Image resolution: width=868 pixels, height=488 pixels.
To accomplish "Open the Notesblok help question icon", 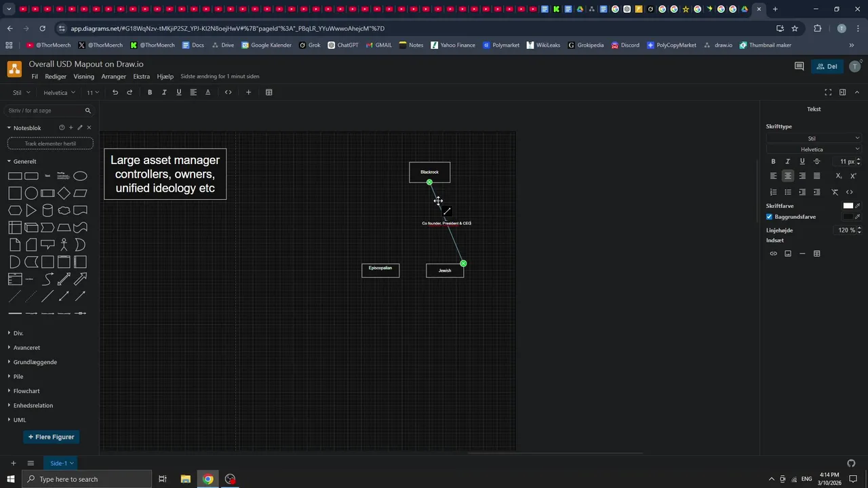I will (x=62, y=127).
